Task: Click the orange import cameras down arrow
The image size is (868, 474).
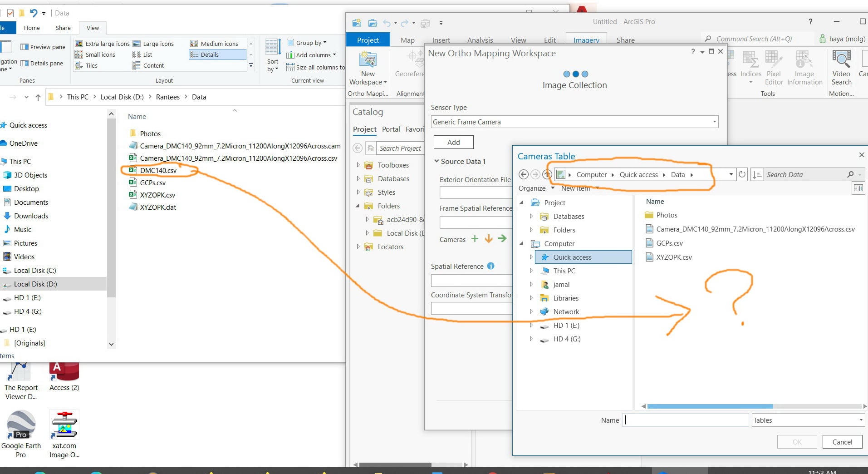Action: point(489,239)
